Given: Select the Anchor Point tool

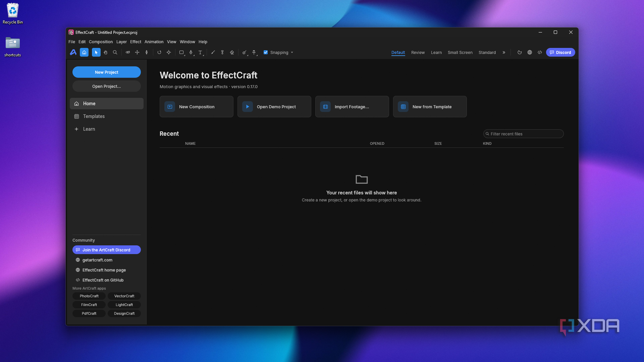Looking at the screenshot, I should [169, 52].
